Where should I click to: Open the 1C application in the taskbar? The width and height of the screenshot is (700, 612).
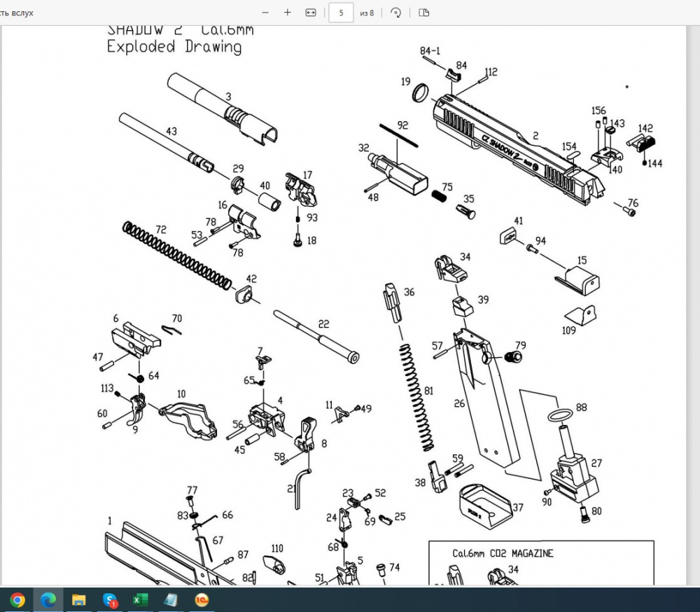tap(202, 599)
